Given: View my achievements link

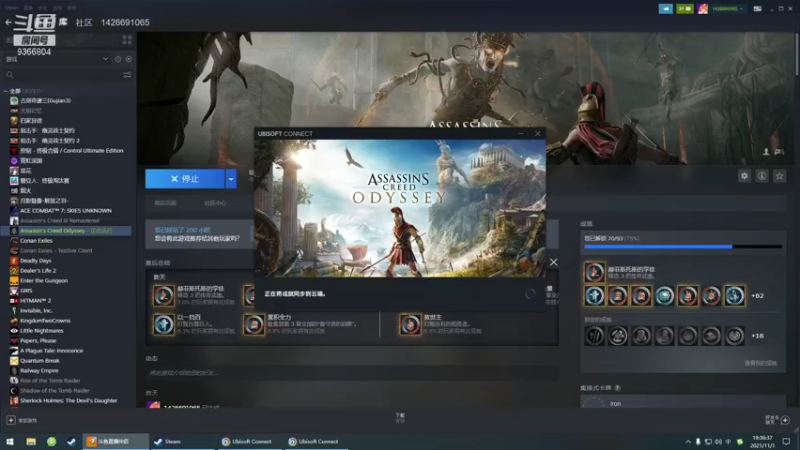Looking at the screenshot, I should (x=760, y=363).
